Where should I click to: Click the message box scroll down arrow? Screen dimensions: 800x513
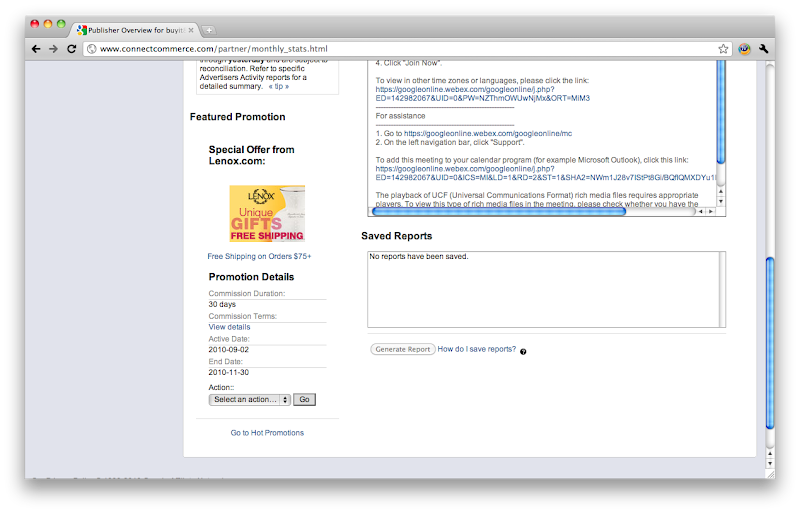tap(721, 201)
